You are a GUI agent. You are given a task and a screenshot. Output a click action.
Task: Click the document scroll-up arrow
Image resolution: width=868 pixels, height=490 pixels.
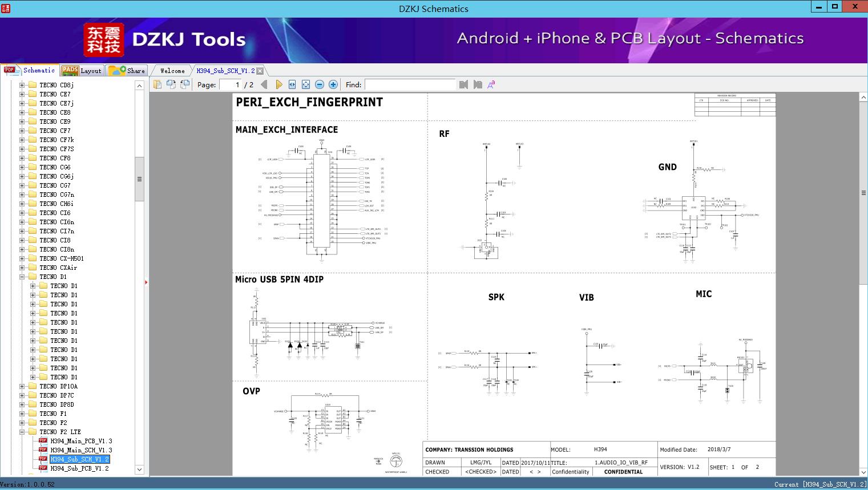pos(863,98)
